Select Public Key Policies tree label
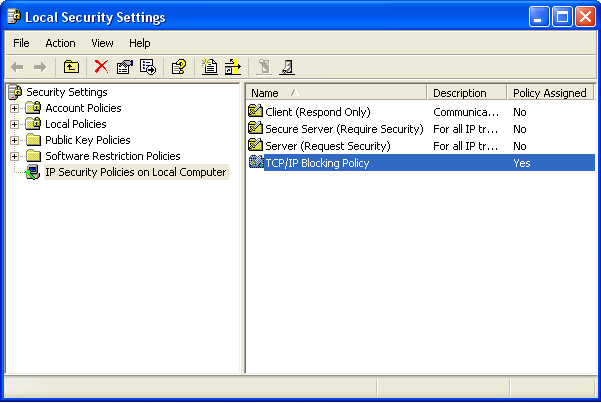601x403 pixels. coord(88,140)
